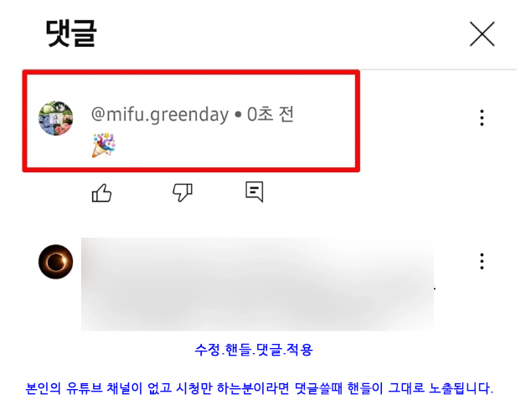Image resolution: width=521 pixels, height=420 pixels.
Task: Click the ending phrase 그대로 노출됩니다 in blue
Action: click(x=441, y=388)
